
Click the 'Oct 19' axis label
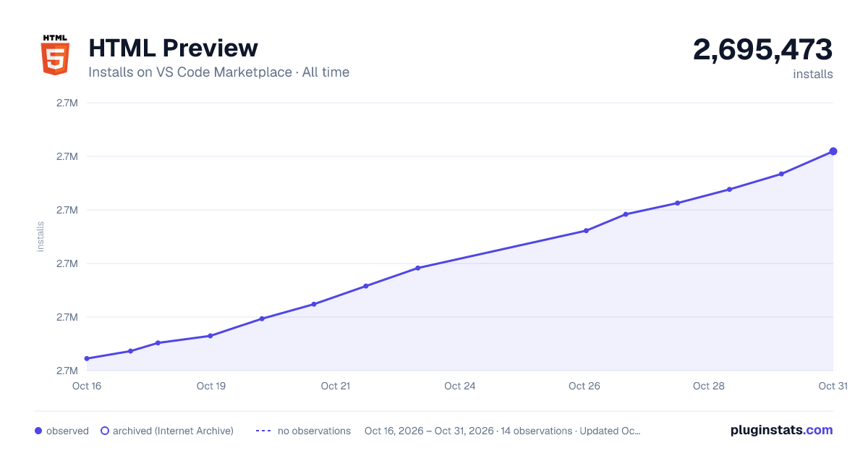pos(211,386)
